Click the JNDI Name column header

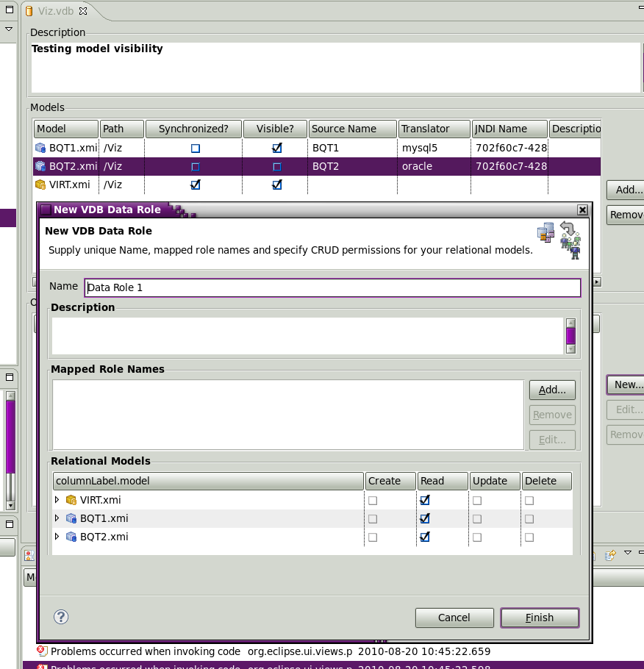click(509, 129)
